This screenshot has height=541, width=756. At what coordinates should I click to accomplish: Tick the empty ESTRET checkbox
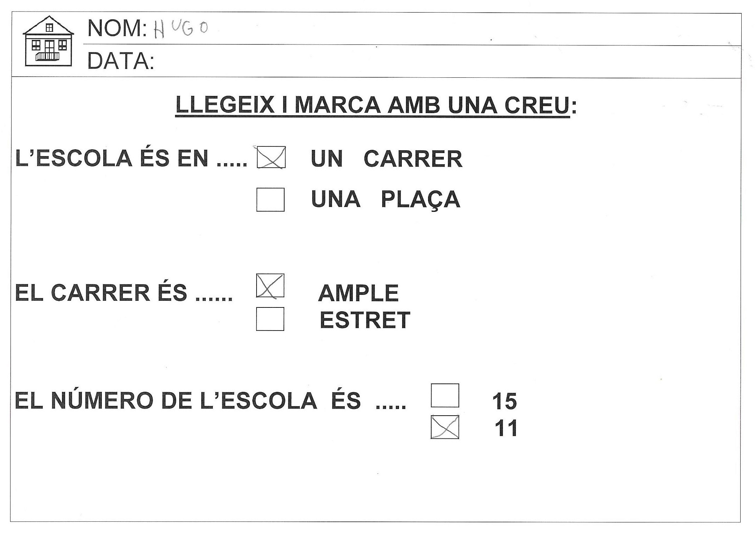click(270, 319)
